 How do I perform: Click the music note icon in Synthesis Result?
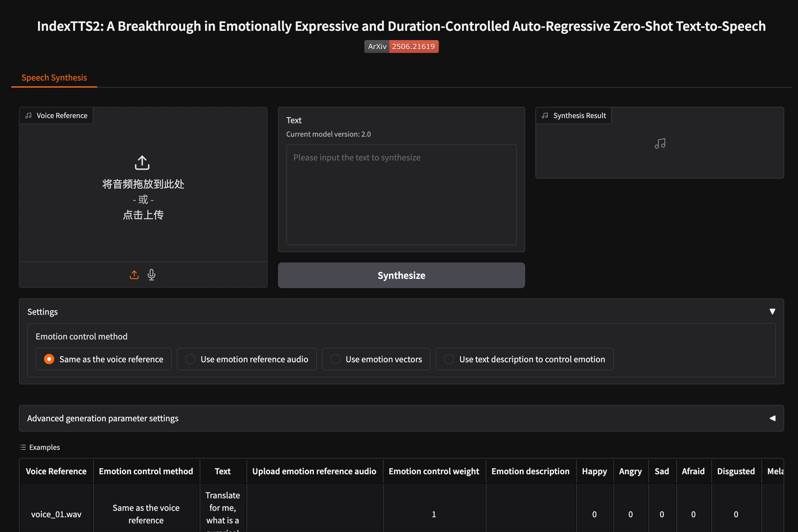point(660,143)
